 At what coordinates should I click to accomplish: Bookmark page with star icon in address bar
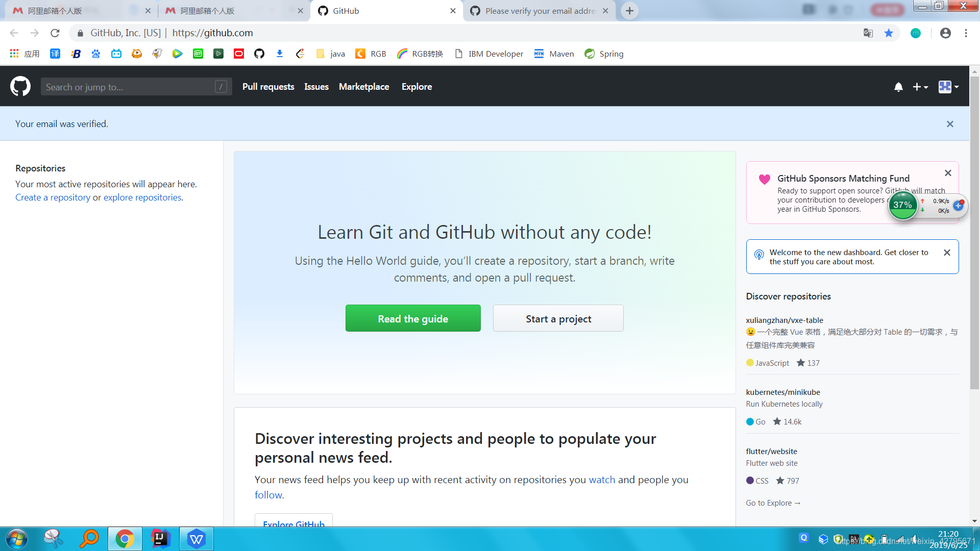pos(889,33)
